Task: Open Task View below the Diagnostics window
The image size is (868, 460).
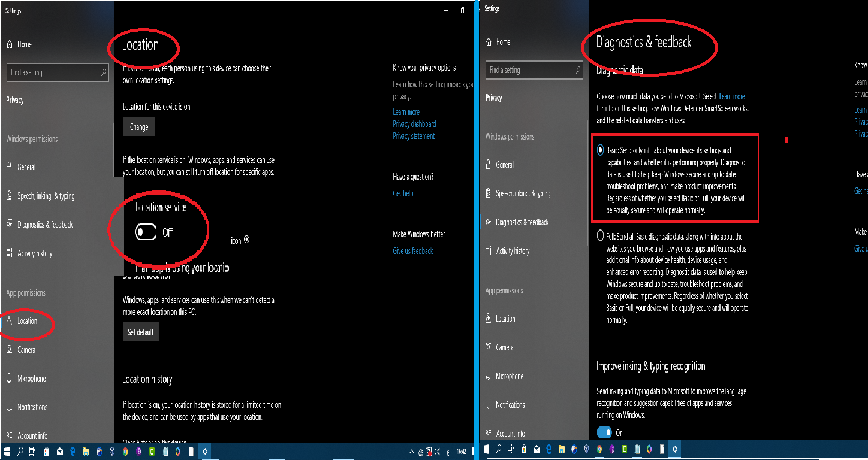Action: point(512,449)
